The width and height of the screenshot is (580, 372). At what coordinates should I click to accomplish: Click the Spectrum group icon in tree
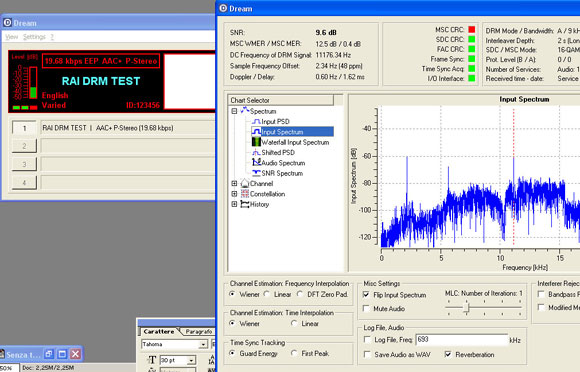(x=245, y=111)
